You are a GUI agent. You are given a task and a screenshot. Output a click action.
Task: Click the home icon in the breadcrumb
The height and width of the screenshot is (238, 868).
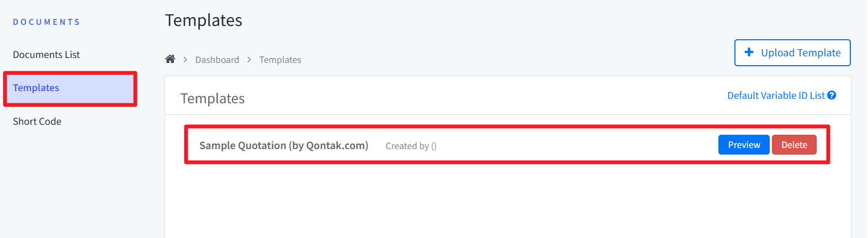[x=170, y=59]
